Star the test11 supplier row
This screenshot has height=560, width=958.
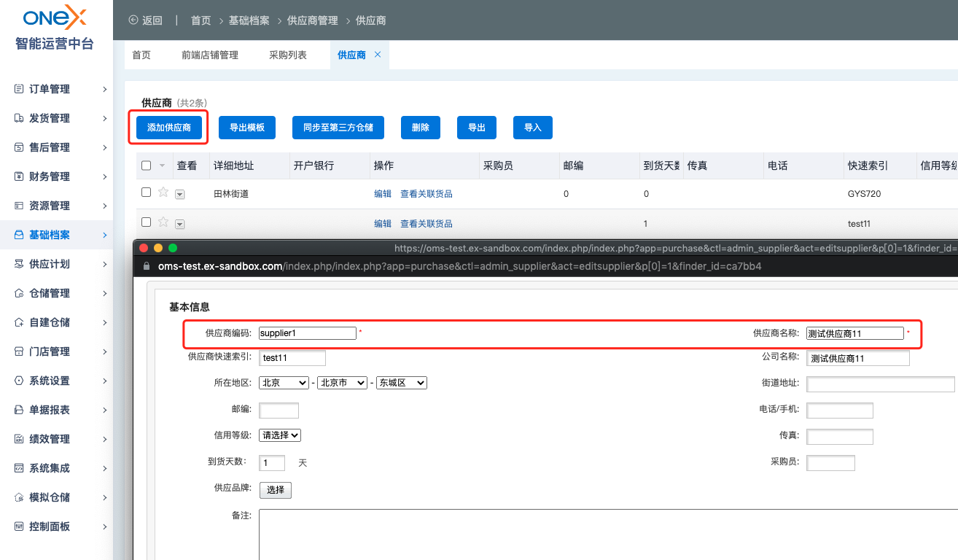coord(163,222)
